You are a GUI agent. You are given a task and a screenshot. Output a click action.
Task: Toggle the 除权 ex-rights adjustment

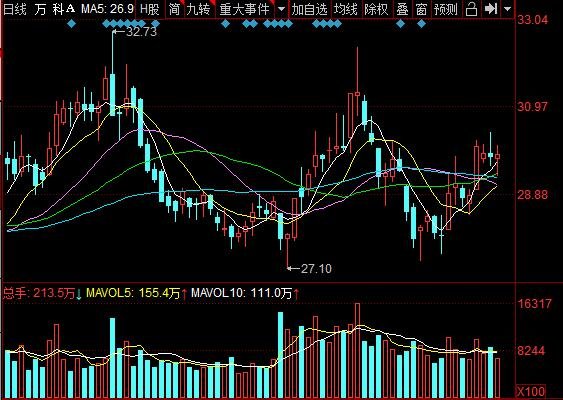pos(376,9)
